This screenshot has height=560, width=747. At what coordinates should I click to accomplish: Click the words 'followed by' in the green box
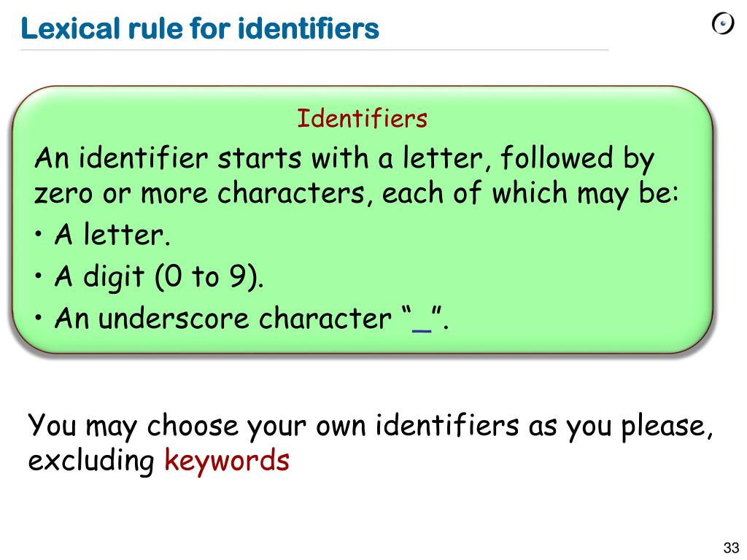click(x=578, y=160)
